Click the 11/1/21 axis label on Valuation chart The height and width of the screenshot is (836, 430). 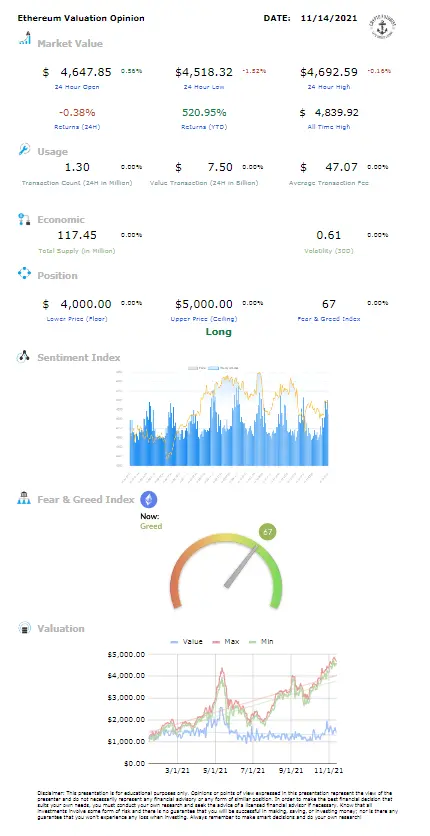331,771
